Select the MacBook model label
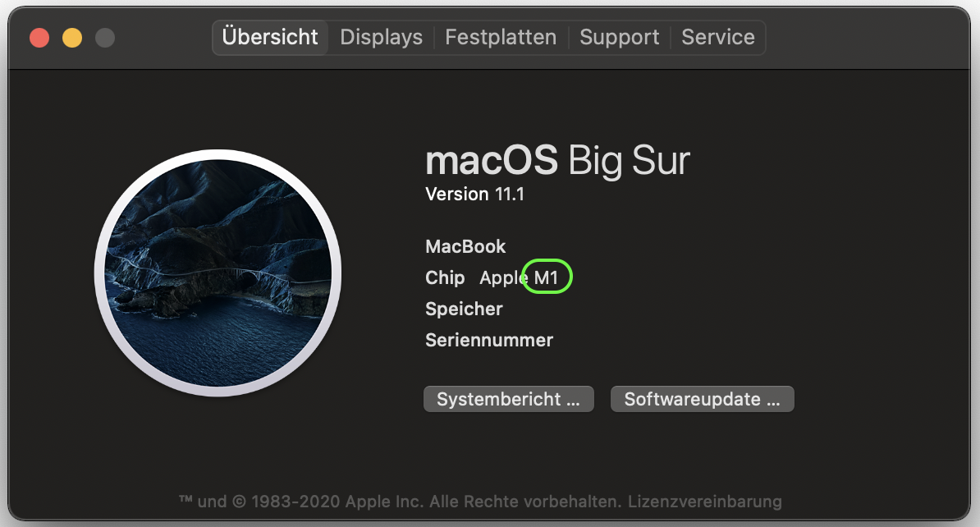 (465, 246)
